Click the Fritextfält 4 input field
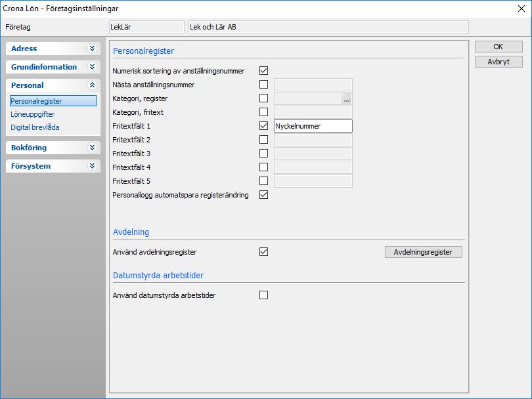 (x=313, y=167)
